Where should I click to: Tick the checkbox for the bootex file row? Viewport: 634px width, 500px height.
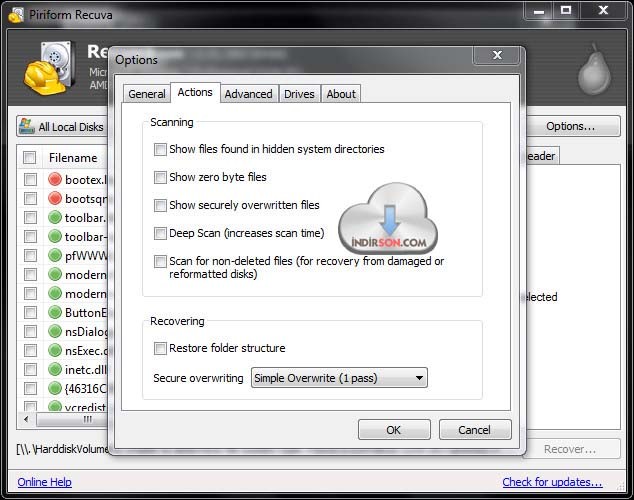(30, 179)
